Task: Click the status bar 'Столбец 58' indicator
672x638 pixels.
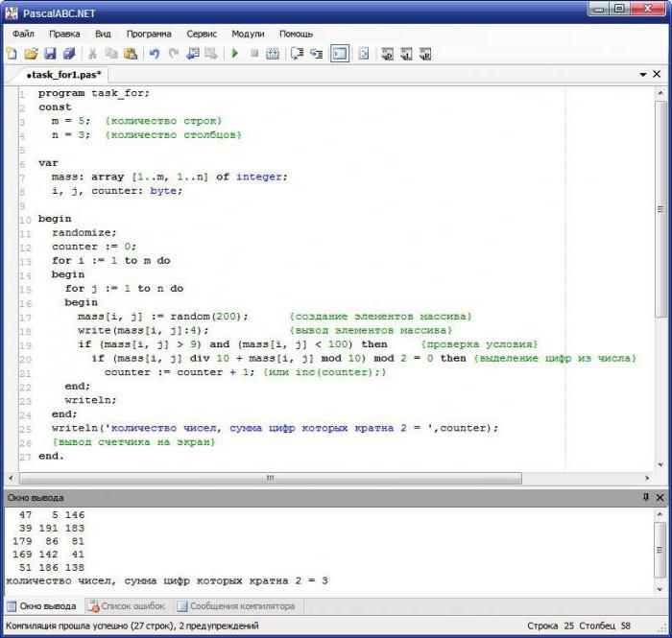Action: (605, 626)
